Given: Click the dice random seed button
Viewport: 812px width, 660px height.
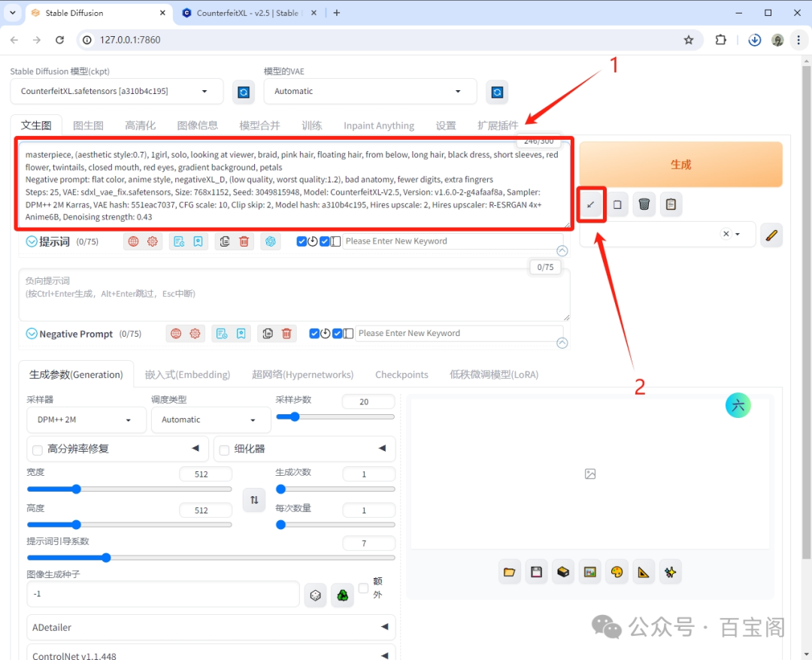Looking at the screenshot, I should [x=315, y=595].
